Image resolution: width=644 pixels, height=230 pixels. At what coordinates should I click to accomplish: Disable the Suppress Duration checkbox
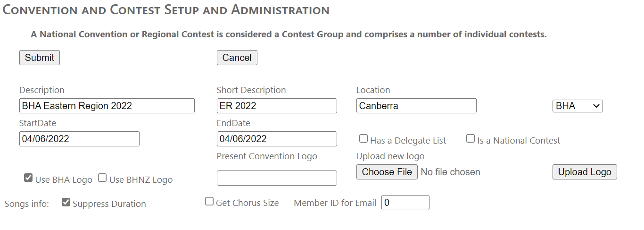click(66, 203)
